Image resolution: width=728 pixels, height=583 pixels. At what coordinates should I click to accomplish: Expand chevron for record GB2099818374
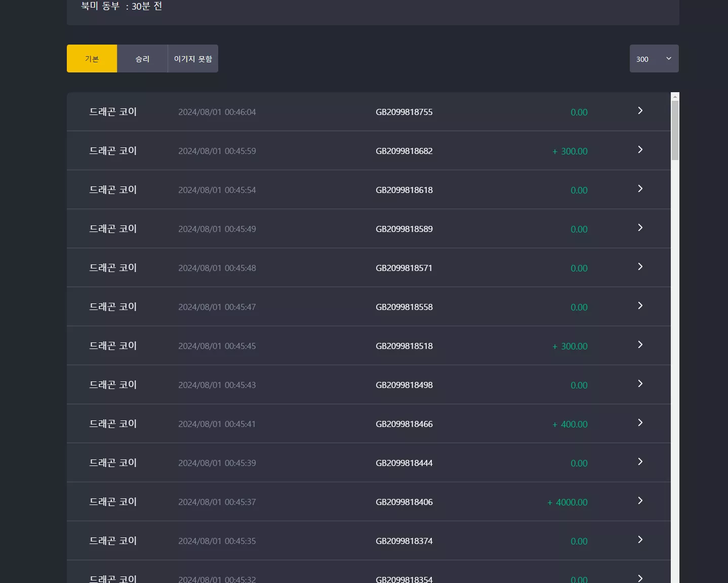pos(640,539)
